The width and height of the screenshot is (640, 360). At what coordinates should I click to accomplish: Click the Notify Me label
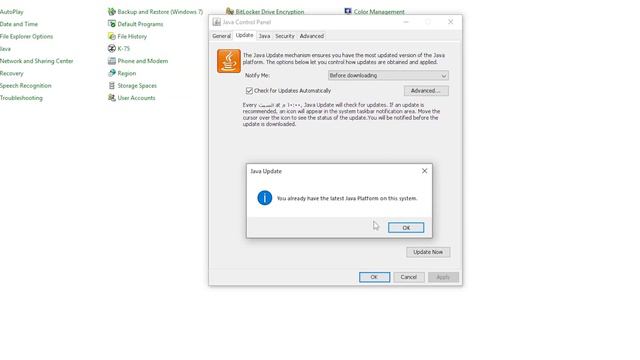(257, 76)
